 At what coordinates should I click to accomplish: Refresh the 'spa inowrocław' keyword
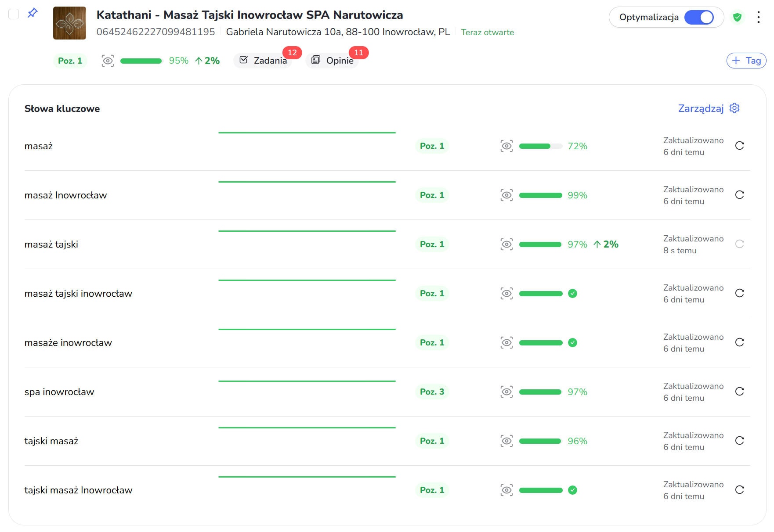[x=739, y=392]
